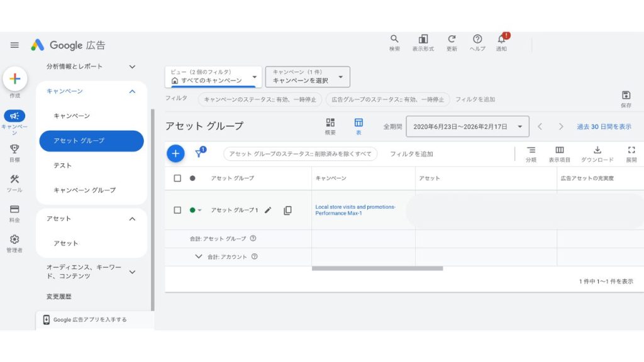Viewport: 644px width, 362px height.
Task: Create new asset group with blue plus button
Action: point(175,153)
